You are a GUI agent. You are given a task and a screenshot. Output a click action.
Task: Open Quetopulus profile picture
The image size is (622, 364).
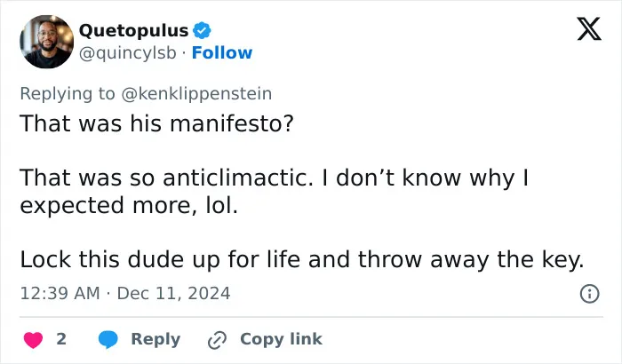(47, 42)
